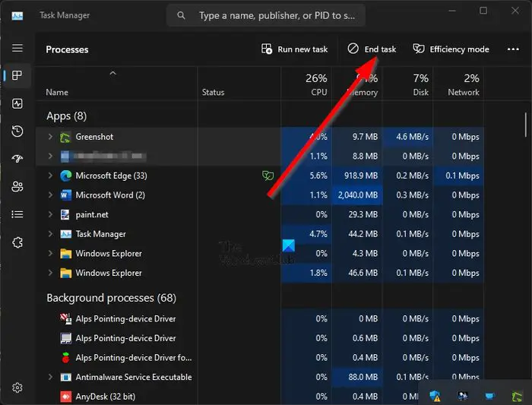Expand the Task Manager process group

[x=50, y=234]
